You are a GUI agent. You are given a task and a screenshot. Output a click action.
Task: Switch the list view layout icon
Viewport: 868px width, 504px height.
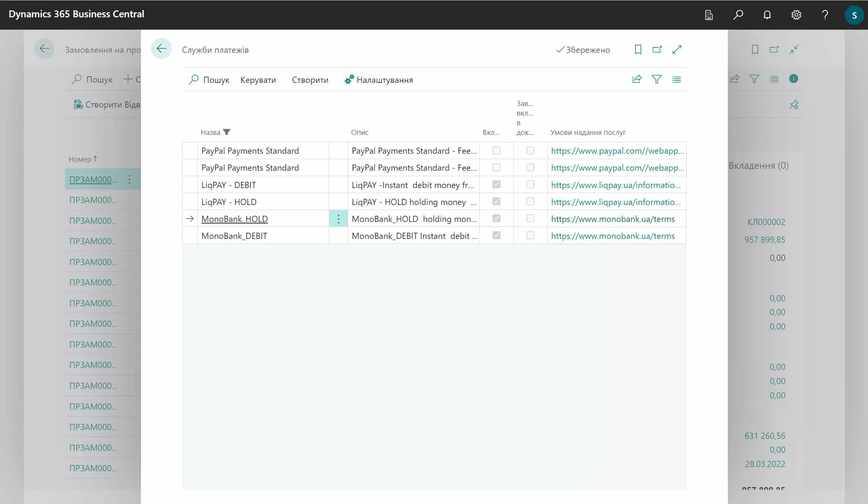[676, 79]
